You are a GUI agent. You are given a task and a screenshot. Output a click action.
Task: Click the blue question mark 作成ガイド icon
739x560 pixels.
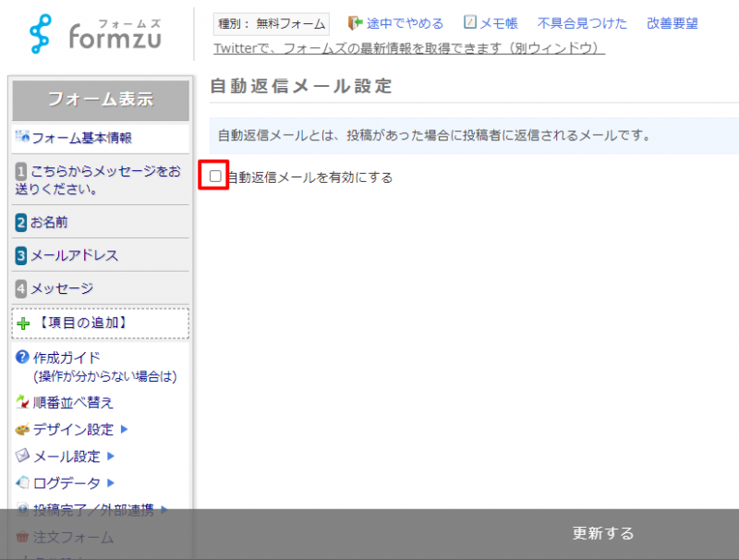point(22,358)
